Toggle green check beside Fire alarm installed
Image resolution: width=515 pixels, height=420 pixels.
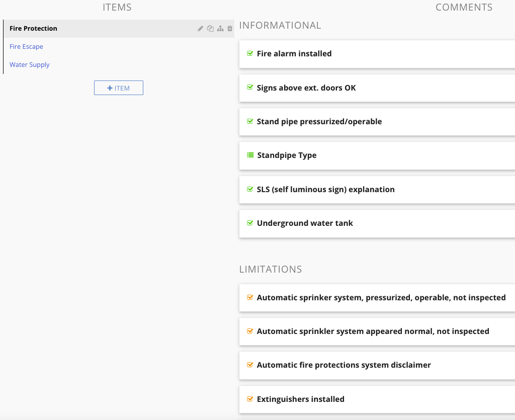[250, 53]
